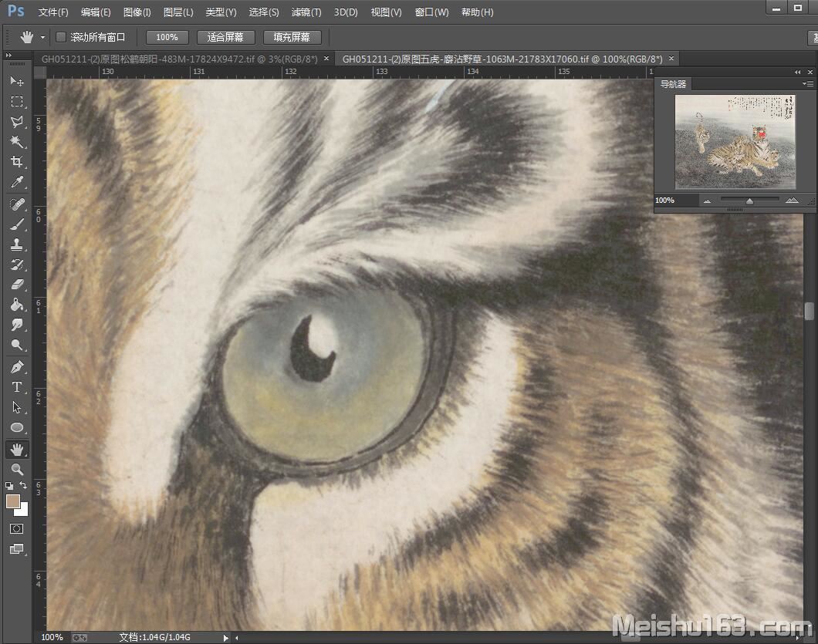Image resolution: width=818 pixels, height=644 pixels.
Task: Click the Navigator zoom in button
Action: click(792, 201)
